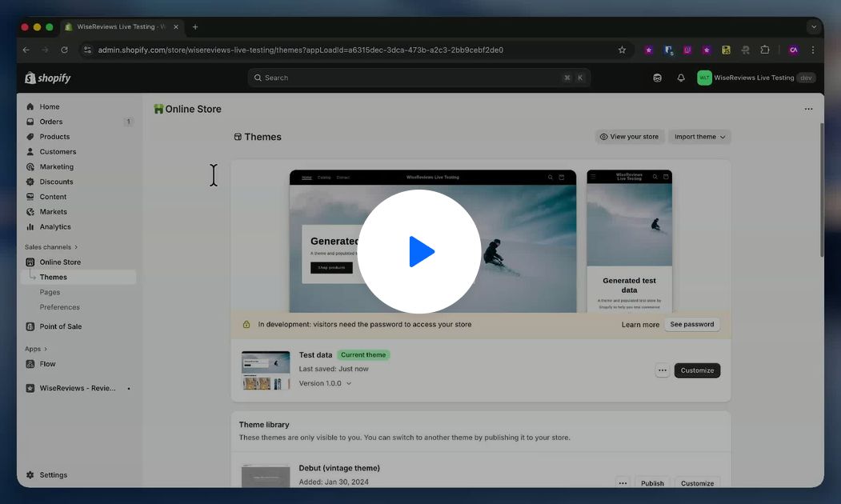Open notifications bell icon
841x504 pixels.
tap(681, 78)
